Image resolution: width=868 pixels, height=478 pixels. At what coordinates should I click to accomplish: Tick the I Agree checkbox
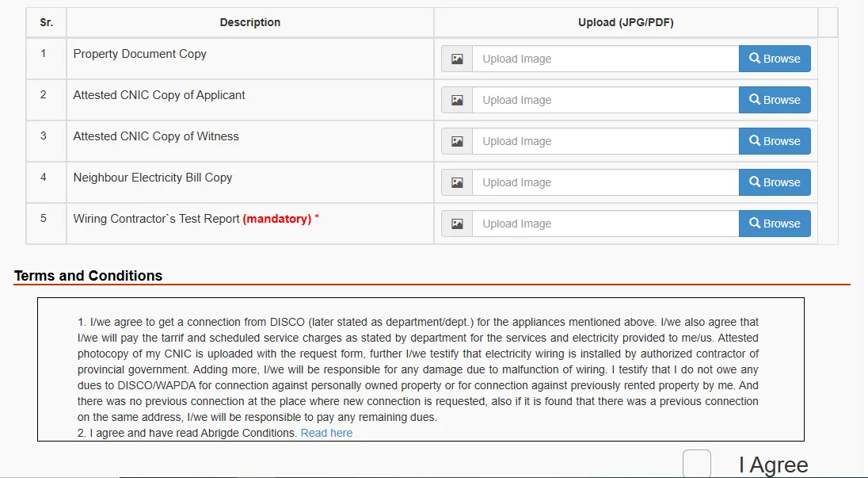696,464
